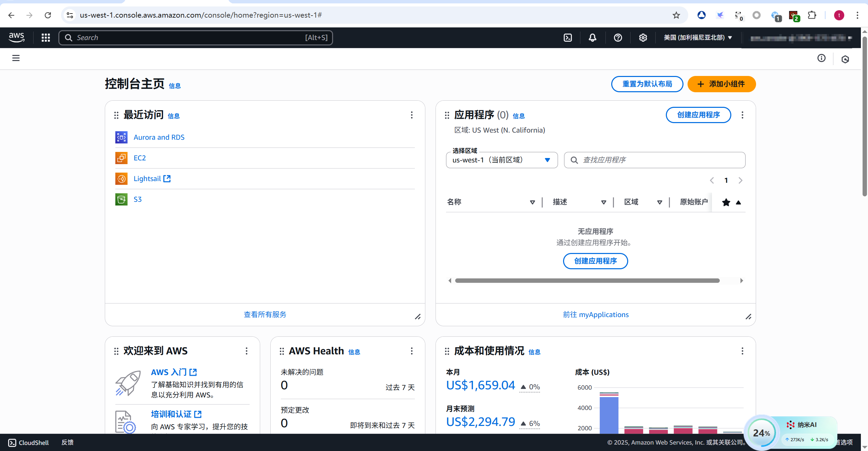The height and width of the screenshot is (451, 868).
Task: Open the 培训和认证 link
Action: [x=176, y=414]
